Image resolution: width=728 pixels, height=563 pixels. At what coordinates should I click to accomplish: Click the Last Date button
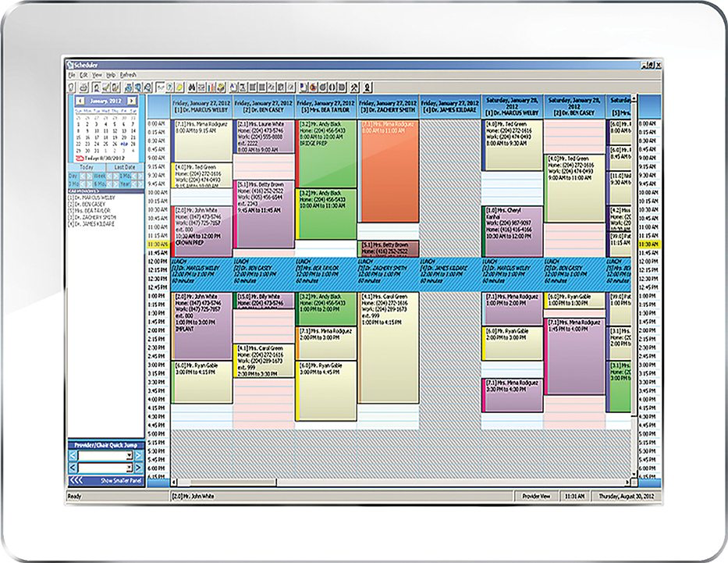[126, 167]
